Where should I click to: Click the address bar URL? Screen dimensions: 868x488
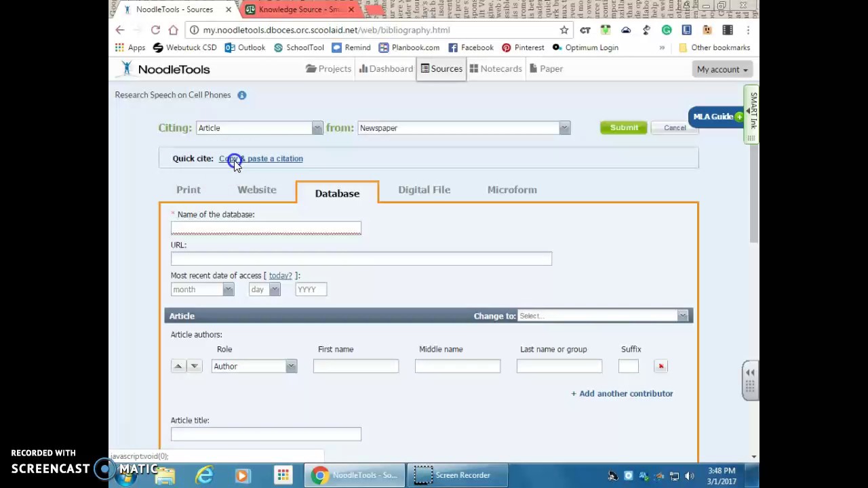326,30
